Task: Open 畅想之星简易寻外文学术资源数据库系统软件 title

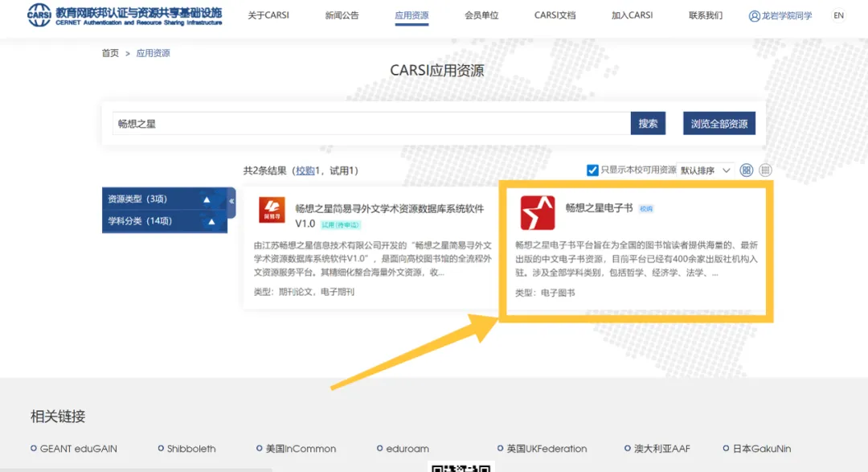Action: pos(389,215)
